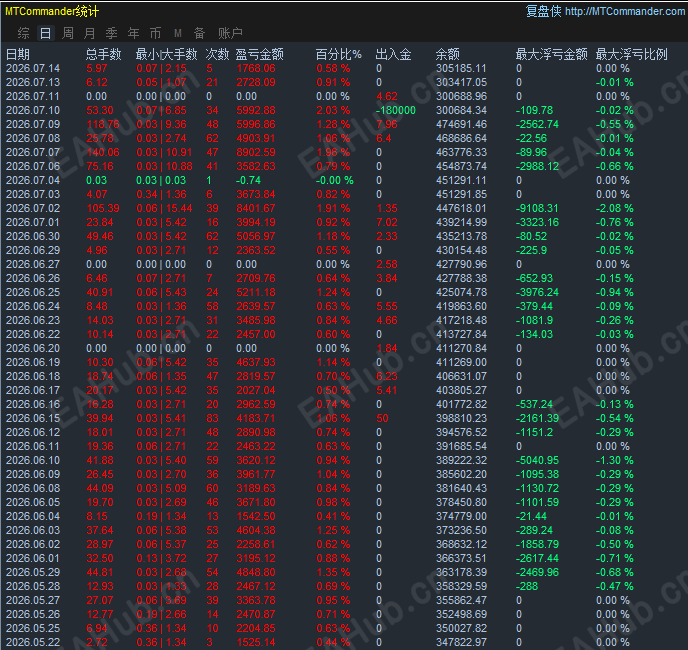Click the profit value 4604.38
The width and height of the screenshot is (688, 650).
pyautogui.click(x=256, y=530)
